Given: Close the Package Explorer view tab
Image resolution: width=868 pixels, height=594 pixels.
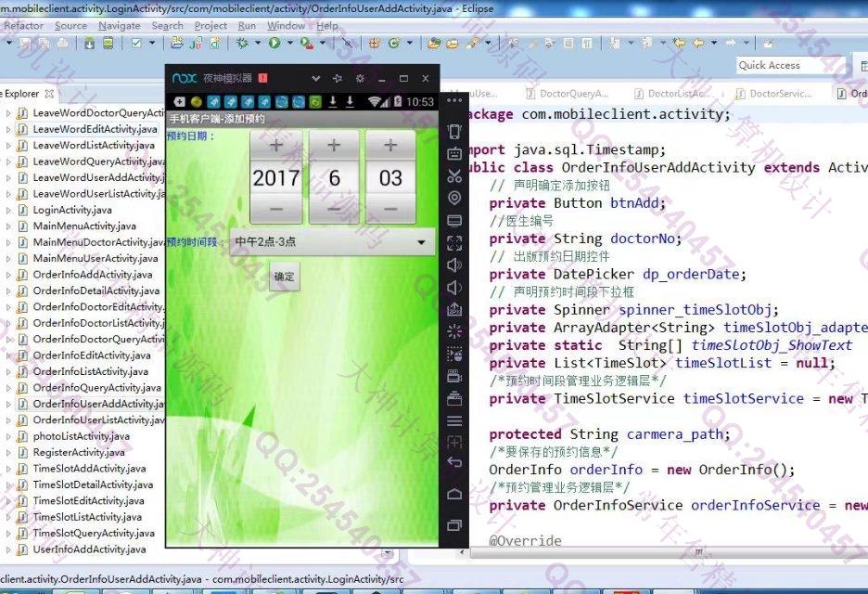Looking at the screenshot, I should pyautogui.click(x=49, y=94).
